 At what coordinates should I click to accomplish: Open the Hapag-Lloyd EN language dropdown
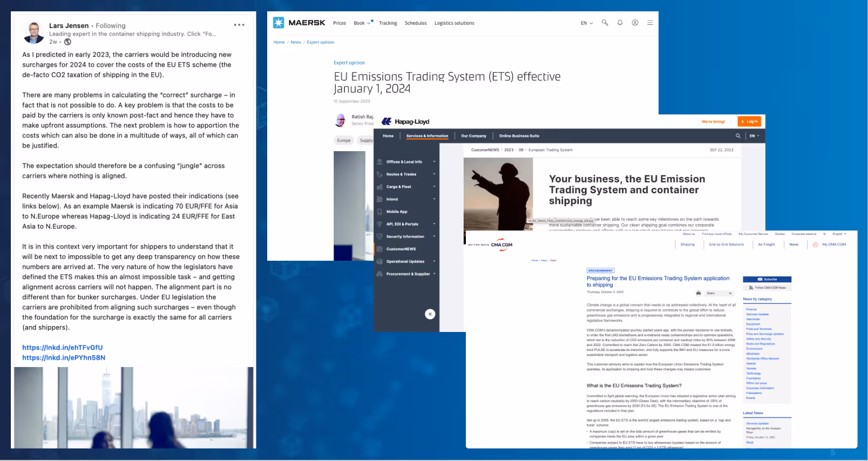click(754, 136)
